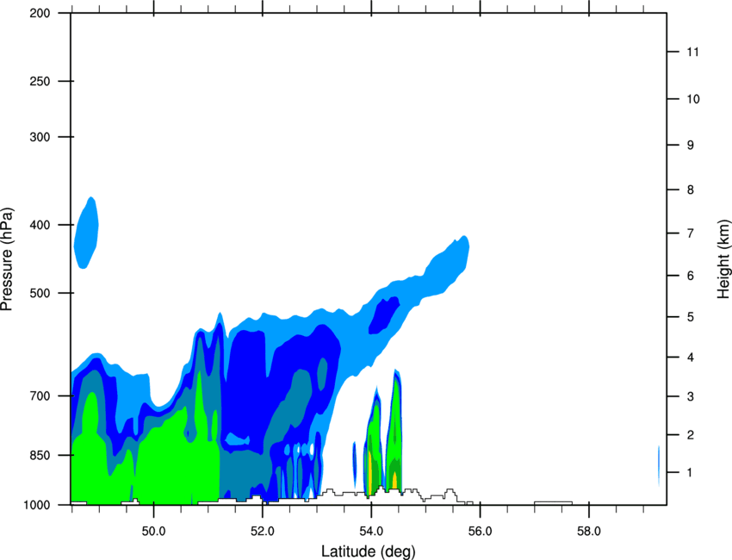
Task: Click the 50.0 latitude label
Action: pyautogui.click(x=153, y=532)
